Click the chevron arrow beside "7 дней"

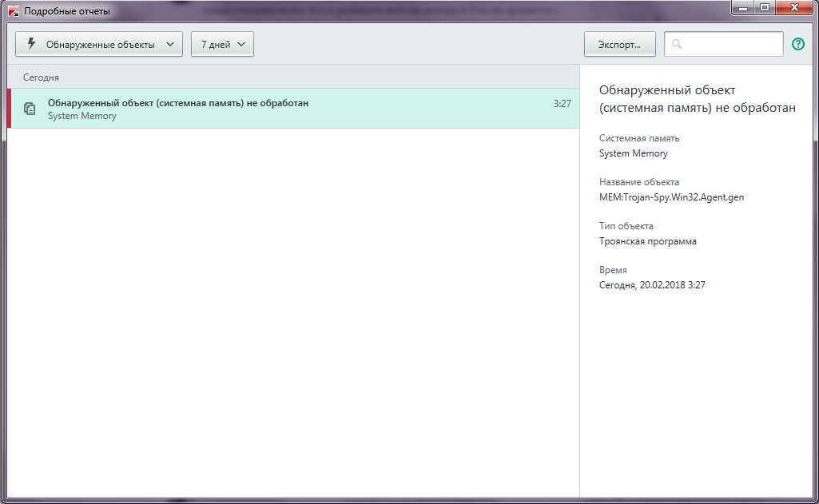(241, 45)
